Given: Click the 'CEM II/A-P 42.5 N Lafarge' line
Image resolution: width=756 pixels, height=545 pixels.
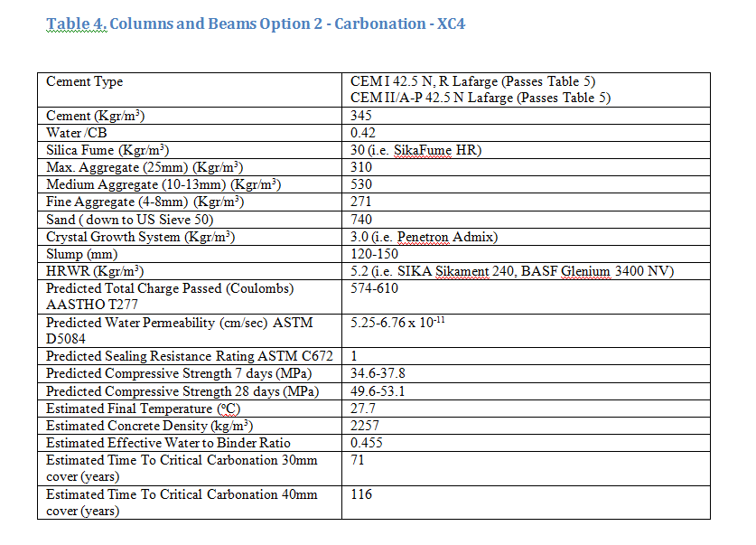Looking at the screenshot, I should [x=481, y=98].
